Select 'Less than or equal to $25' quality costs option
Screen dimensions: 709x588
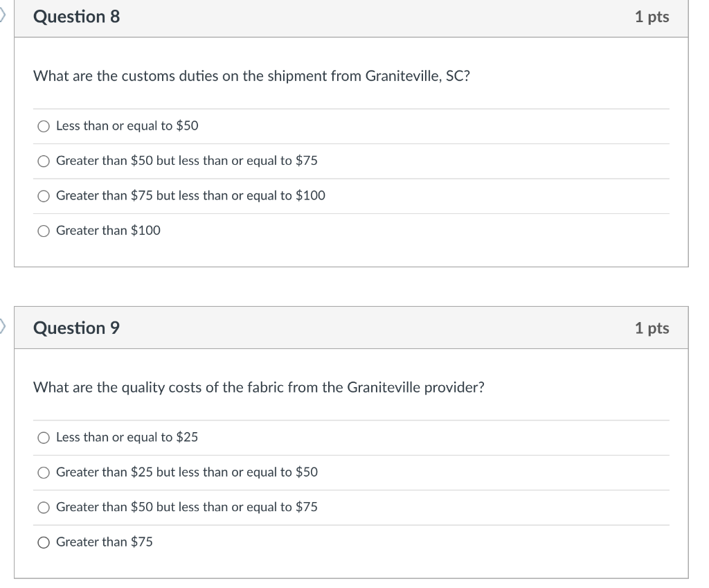click(x=44, y=438)
